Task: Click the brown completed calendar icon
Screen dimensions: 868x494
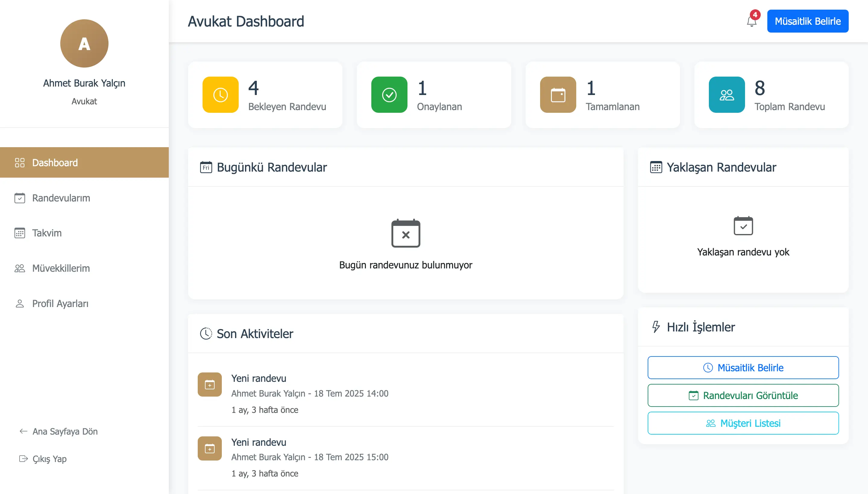Action: [558, 95]
